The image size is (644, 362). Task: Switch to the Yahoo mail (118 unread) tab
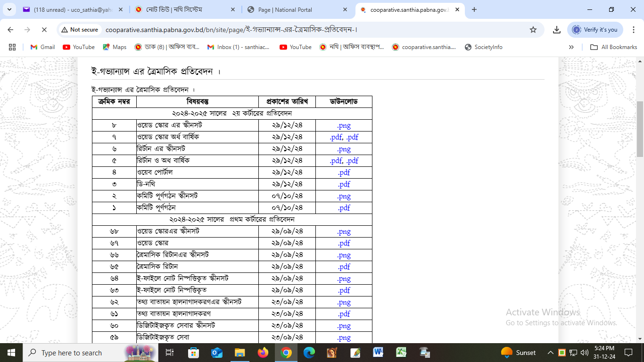tap(71, 9)
